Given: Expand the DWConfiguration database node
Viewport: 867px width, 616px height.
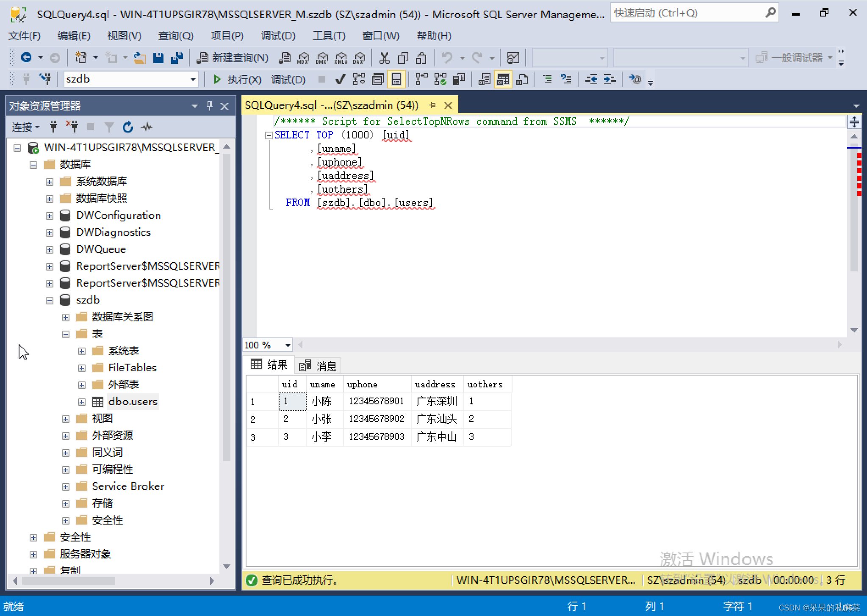Looking at the screenshot, I should tap(50, 215).
